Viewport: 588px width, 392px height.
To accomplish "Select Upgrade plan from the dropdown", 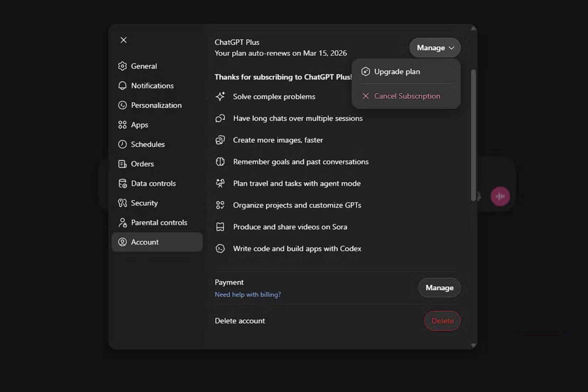I will click(x=397, y=71).
